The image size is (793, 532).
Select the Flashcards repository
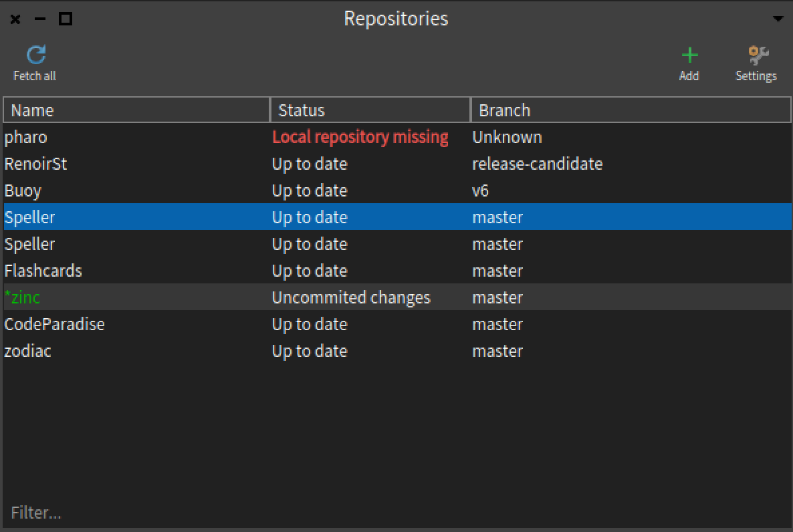coord(43,271)
